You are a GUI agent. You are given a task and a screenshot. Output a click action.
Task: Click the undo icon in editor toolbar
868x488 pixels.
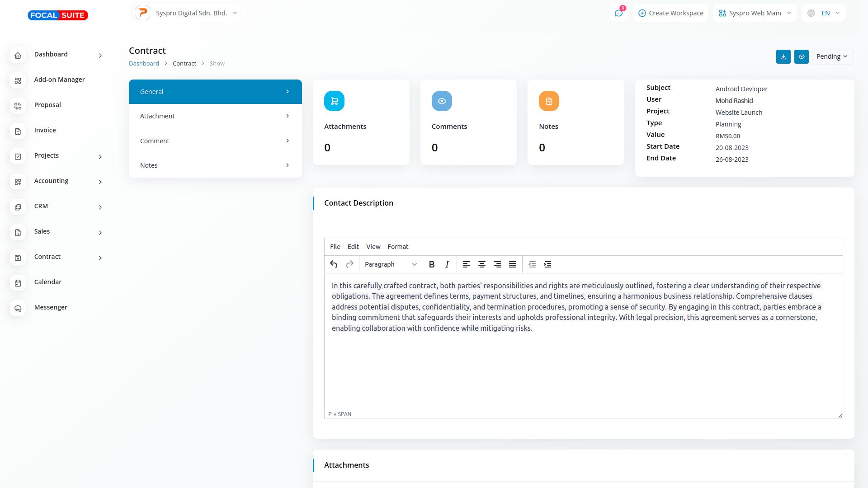(334, 264)
